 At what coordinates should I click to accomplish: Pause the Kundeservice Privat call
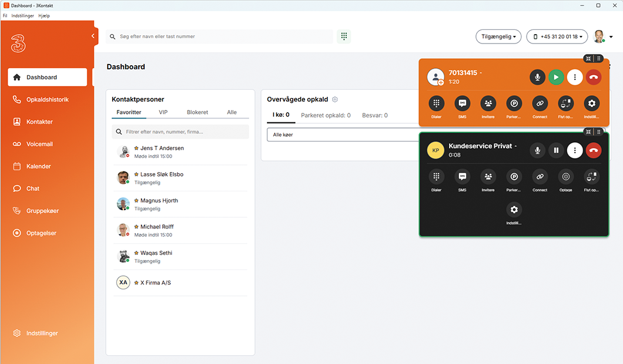coord(556,150)
